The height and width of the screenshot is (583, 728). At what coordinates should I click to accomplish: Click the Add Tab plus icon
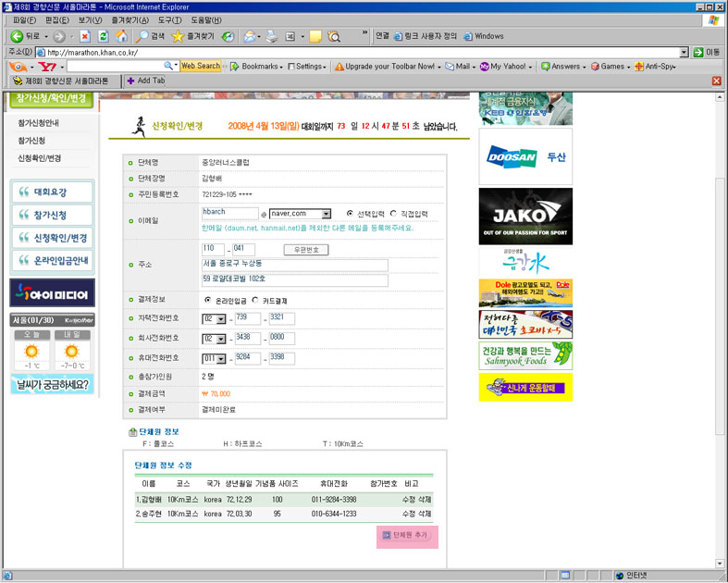tap(130, 81)
